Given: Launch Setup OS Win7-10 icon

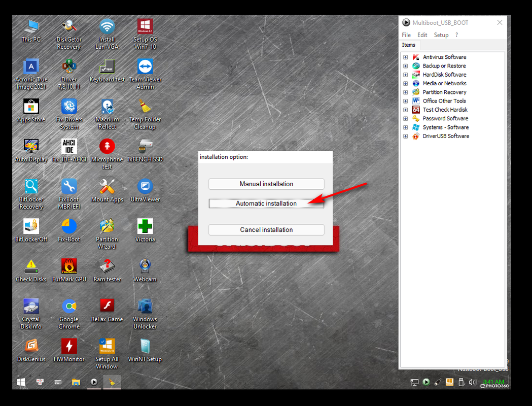Looking at the screenshot, I should 145,35.
